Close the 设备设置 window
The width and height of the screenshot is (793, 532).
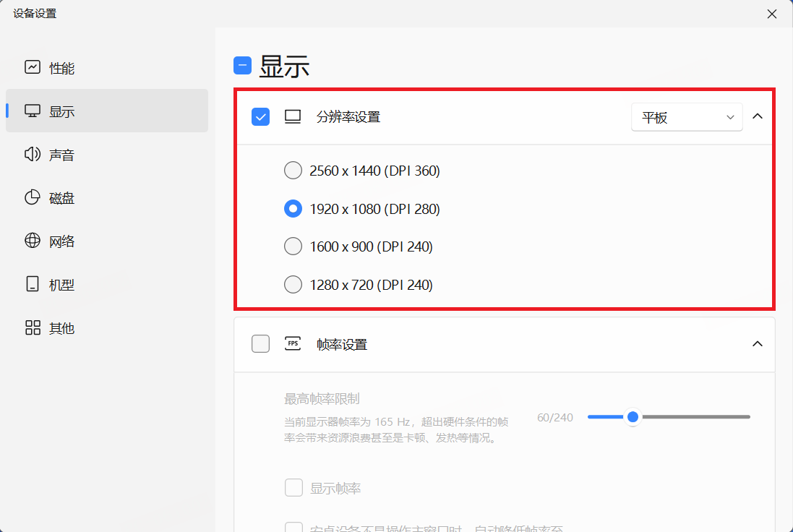click(772, 14)
